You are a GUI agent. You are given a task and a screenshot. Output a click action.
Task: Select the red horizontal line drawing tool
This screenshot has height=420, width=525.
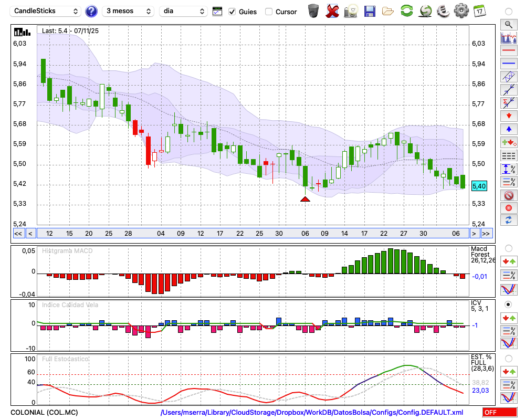click(509, 51)
